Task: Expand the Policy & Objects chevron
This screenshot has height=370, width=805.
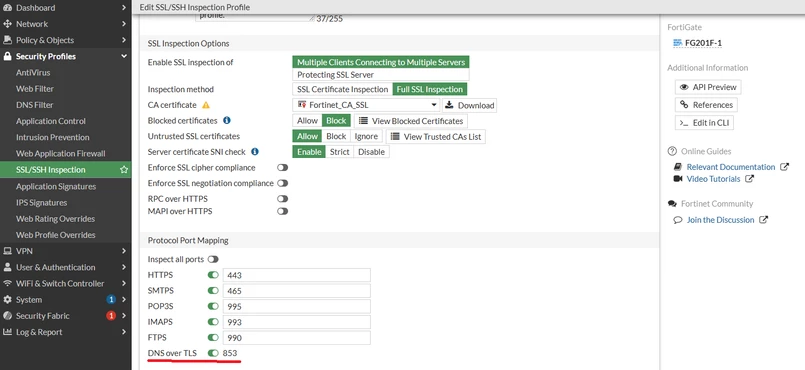Action: coord(124,40)
